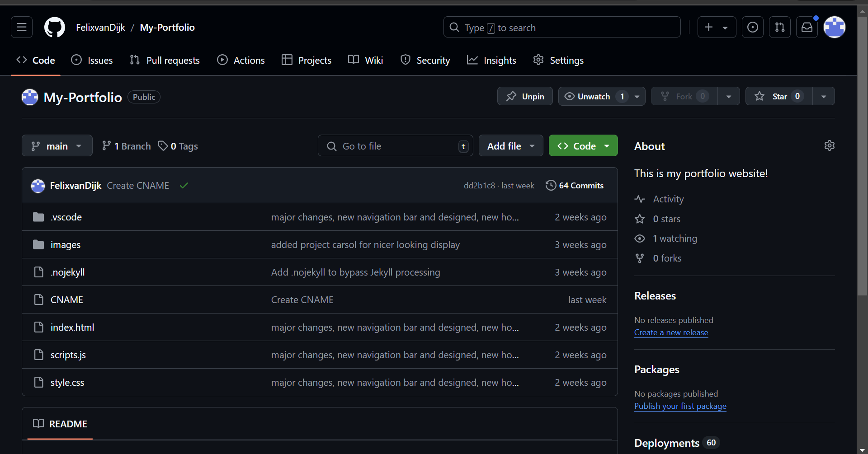Click the .nojekyll file icon
The width and height of the screenshot is (868, 454).
click(39, 272)
